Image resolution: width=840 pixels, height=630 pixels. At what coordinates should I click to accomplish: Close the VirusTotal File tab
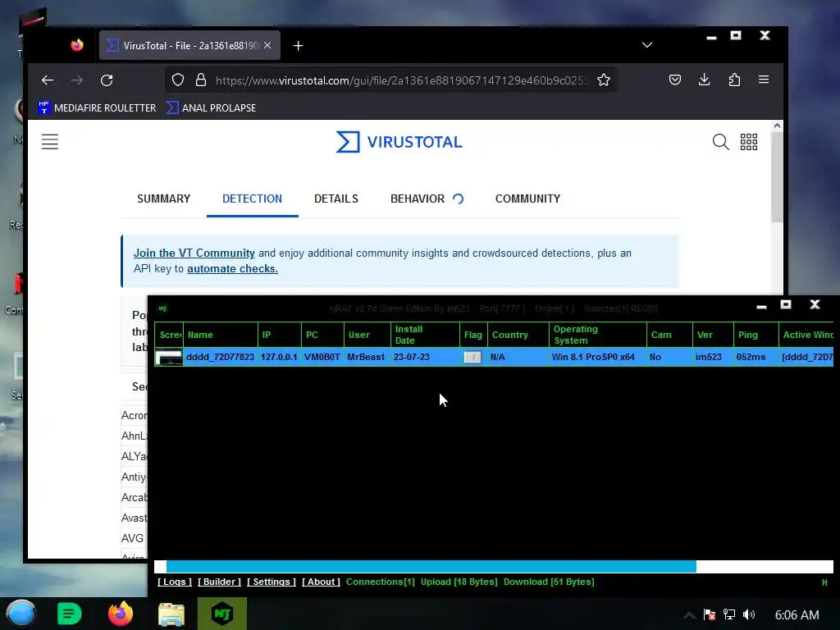tap(267, 46)
